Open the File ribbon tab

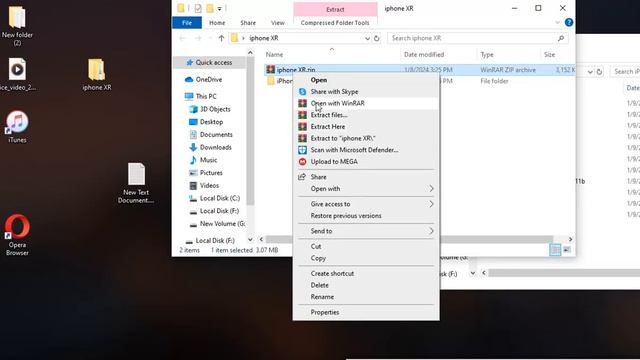187,23
